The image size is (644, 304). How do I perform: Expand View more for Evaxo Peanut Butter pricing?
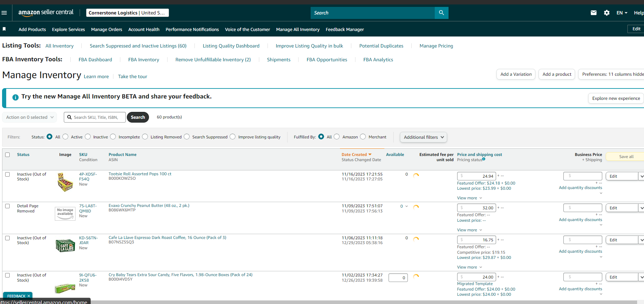tap(470, 230)
